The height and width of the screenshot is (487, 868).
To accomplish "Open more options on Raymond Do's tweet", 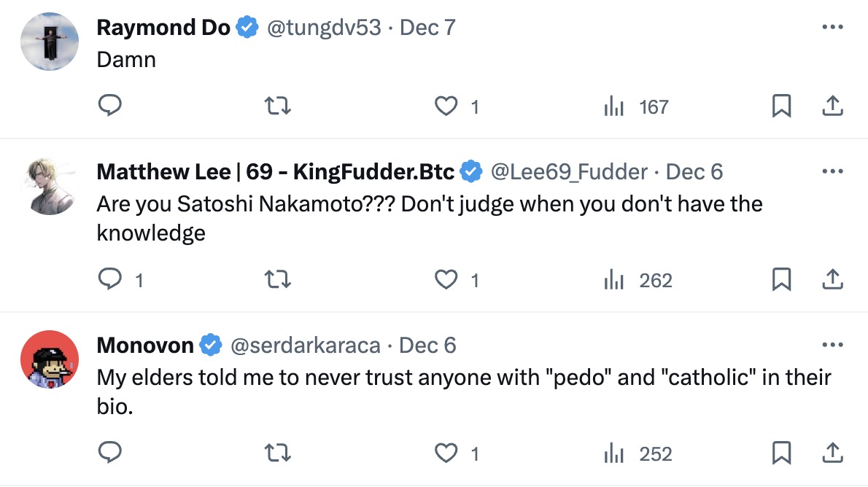I will click(832, 28).
